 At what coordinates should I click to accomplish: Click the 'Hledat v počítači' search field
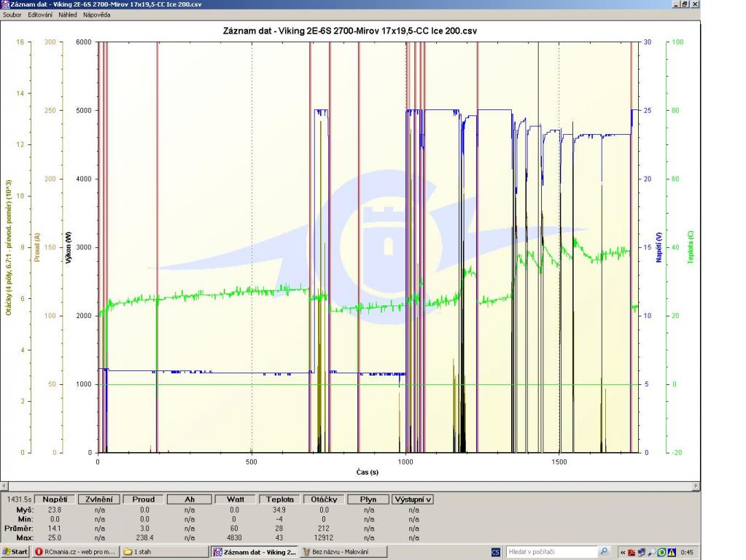coord(551,552)
